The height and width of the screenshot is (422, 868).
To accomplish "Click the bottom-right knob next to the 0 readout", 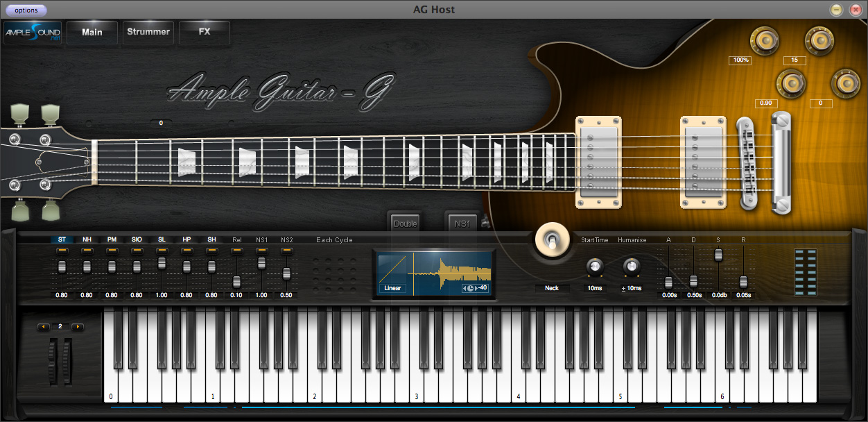I will click(846, 84).
